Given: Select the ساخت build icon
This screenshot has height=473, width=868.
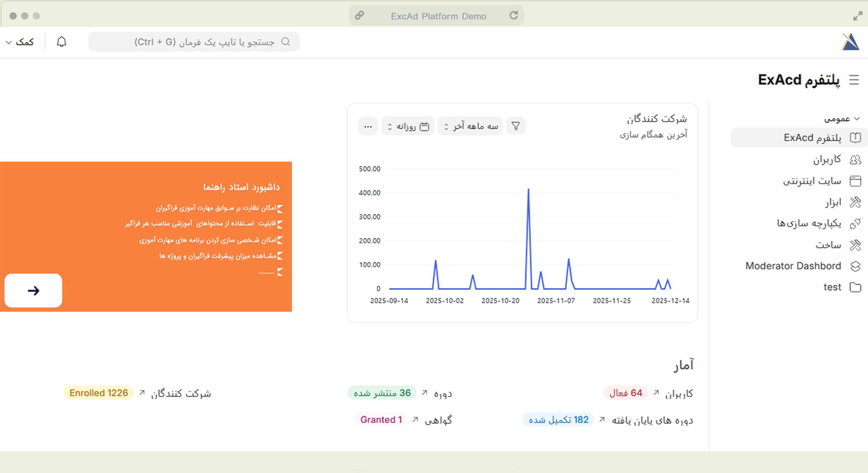Looking at the screenshot, I should click(x=855, y=245).
